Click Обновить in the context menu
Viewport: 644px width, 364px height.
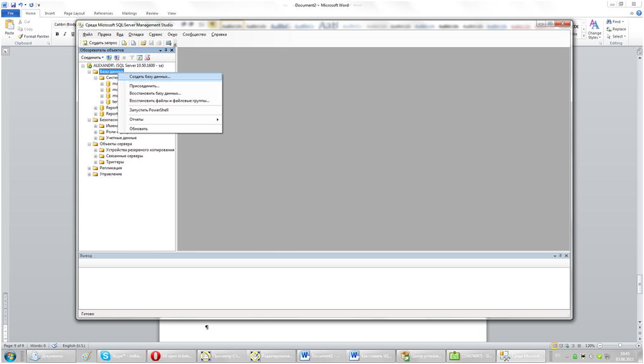coord(170,129)
